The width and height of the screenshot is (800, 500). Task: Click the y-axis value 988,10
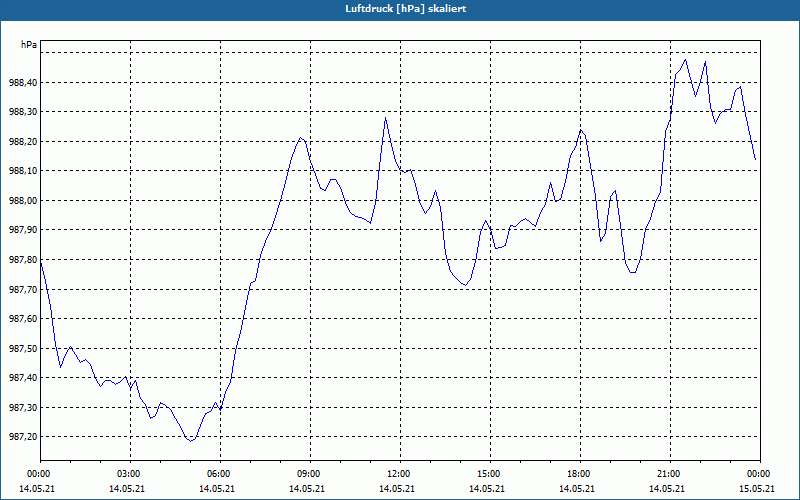(23, 171)
